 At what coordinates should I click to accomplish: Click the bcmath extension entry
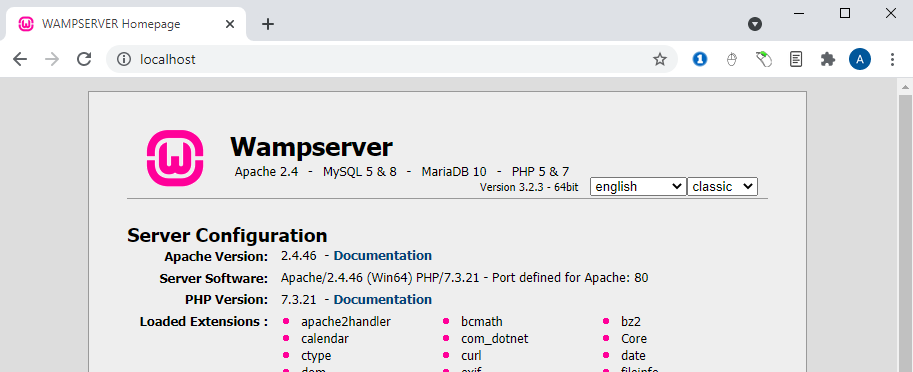pyautogui.click(x=482, y=321)
